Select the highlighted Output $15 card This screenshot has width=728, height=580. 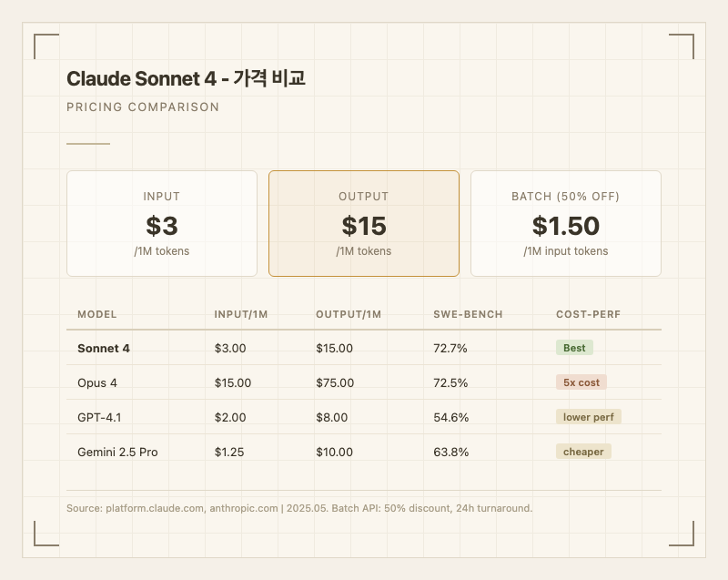[x=363, y=223]
